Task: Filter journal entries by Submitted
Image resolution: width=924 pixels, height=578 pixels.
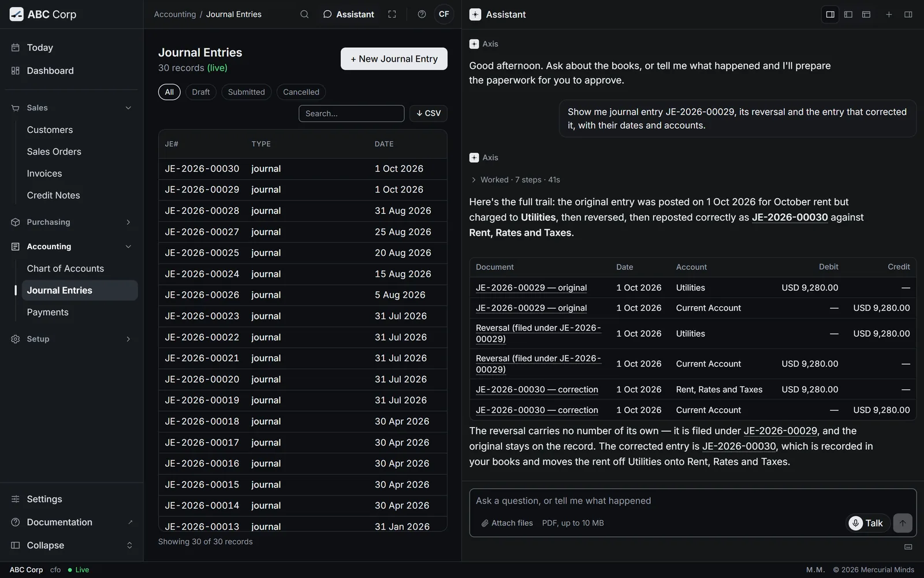Action: pyautogui.click(x=246, y=92)
